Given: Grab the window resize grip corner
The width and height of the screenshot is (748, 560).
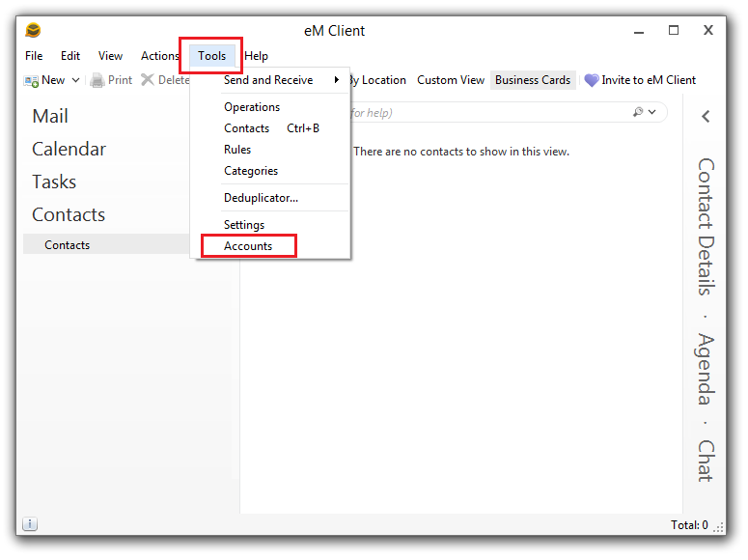Looking at the screenshot, I should click(718, 527).
